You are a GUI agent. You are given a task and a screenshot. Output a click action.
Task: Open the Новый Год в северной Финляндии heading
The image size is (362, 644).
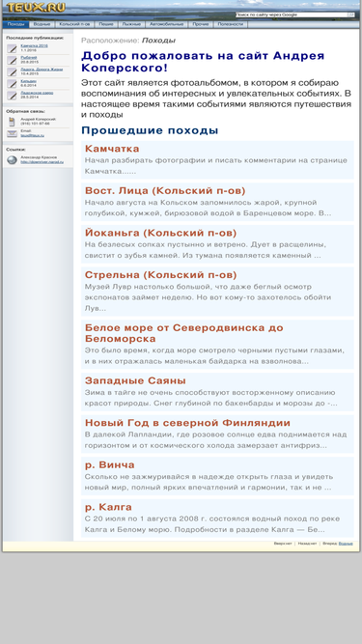(x=187, y=423)
